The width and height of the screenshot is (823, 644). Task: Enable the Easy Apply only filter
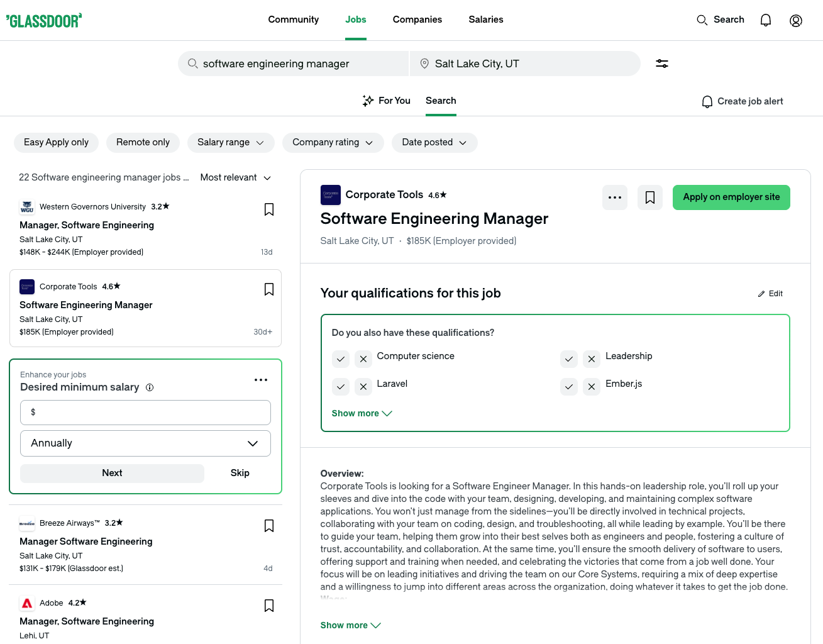56,142
